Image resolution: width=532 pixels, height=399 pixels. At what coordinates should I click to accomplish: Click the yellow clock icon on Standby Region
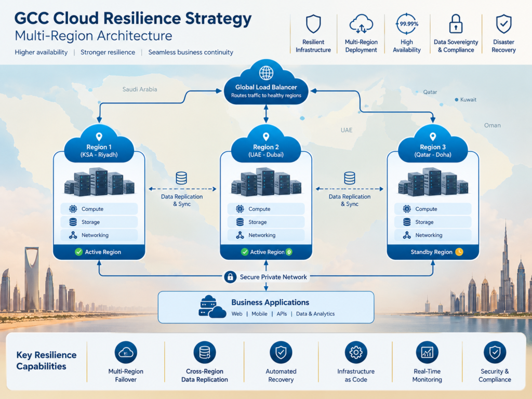459,252
